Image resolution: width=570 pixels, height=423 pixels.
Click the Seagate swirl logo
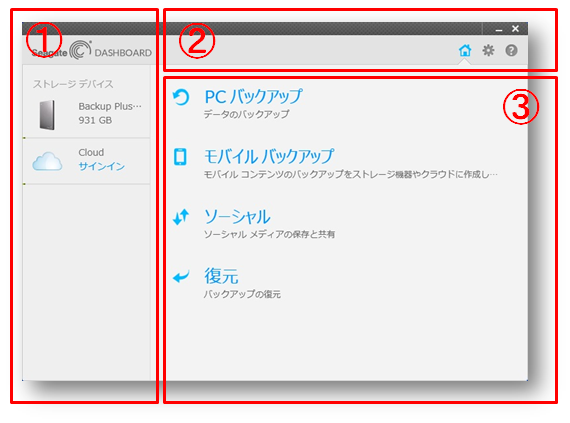[x=80, y=50]
